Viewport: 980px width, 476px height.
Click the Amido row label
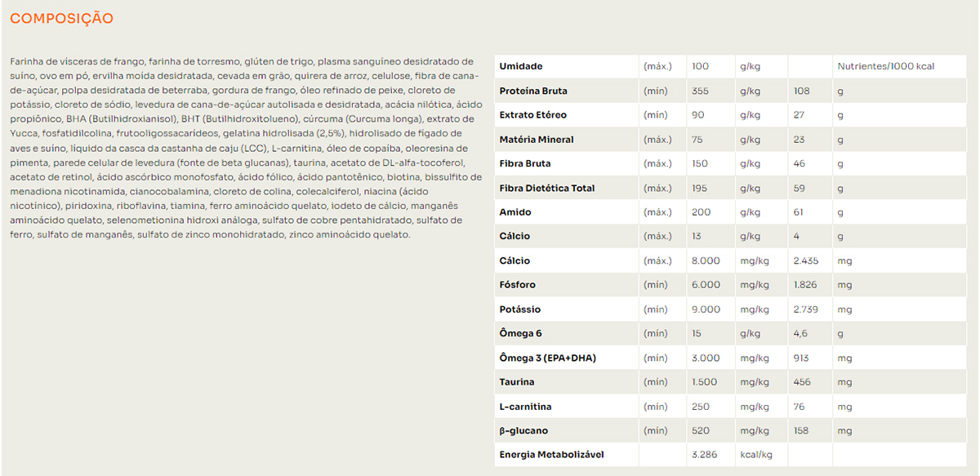[515, 212]
